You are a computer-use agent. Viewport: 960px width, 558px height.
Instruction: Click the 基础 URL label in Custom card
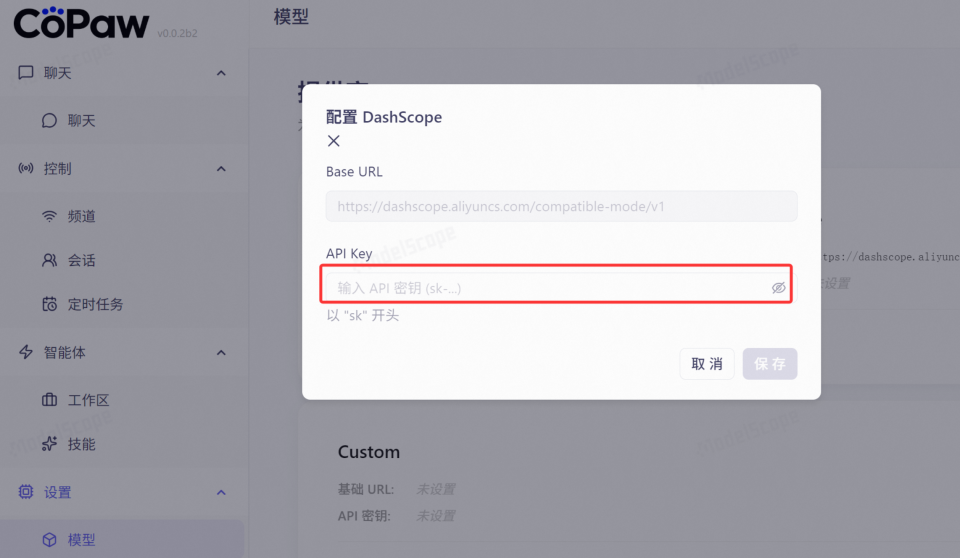pos(366,489)
